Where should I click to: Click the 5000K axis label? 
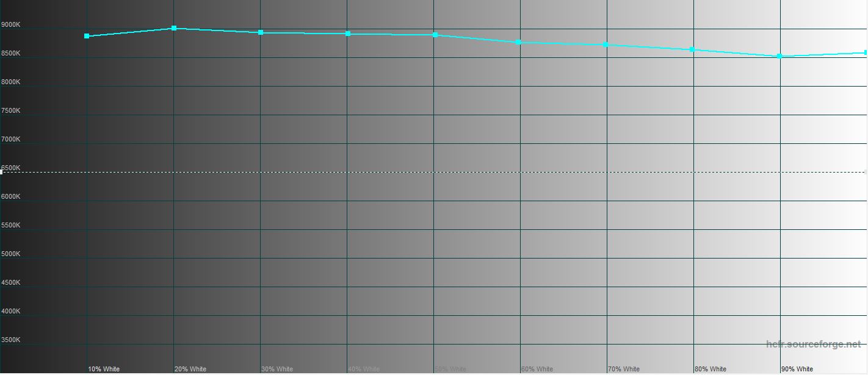11,254
